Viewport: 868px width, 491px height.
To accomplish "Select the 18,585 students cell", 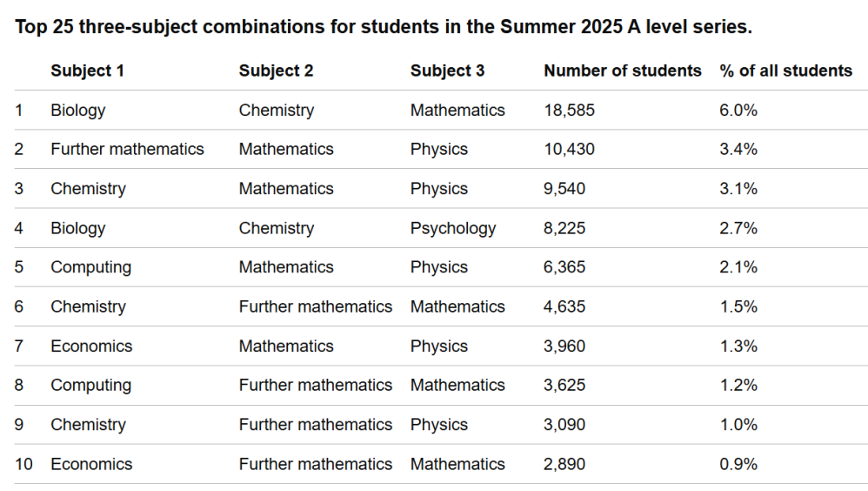I will click(569, 111).
